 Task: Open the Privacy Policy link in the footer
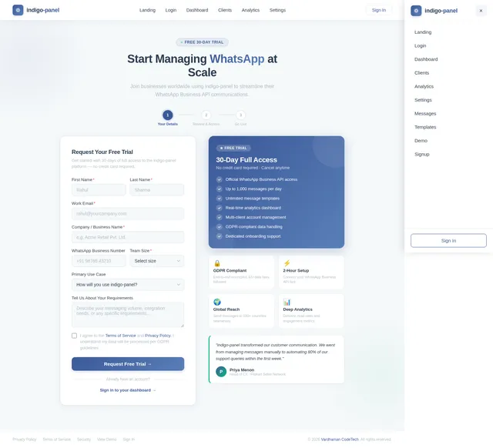[x=24, y=440]
